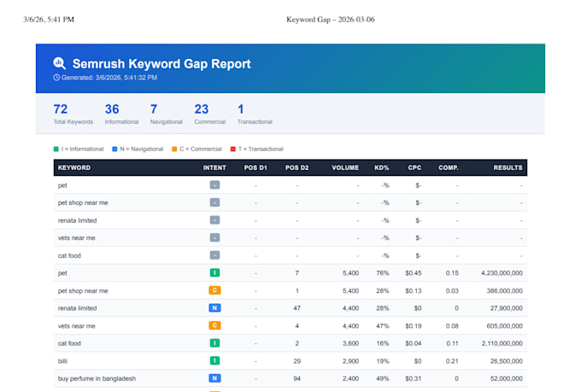Viewport: 581px width, 392px height.
Task: Click the green I intent badge in the billi row
Action: coord(214,360)
